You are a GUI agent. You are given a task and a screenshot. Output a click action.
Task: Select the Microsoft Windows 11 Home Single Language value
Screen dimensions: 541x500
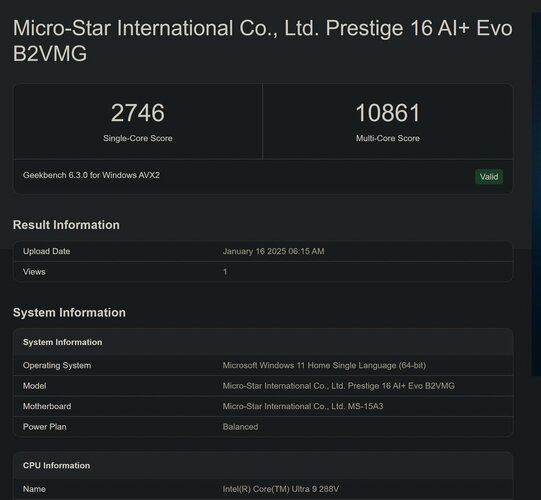click(x=324, y=365)
